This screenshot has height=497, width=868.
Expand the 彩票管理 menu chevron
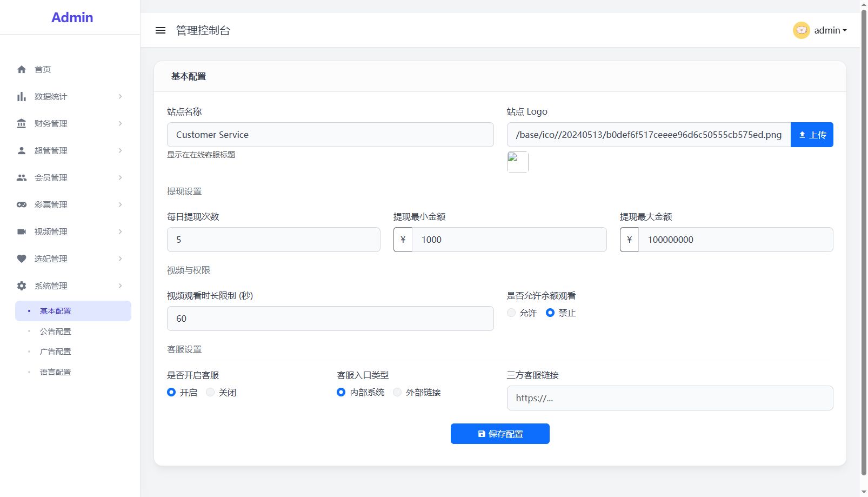[x=120, y=204]
